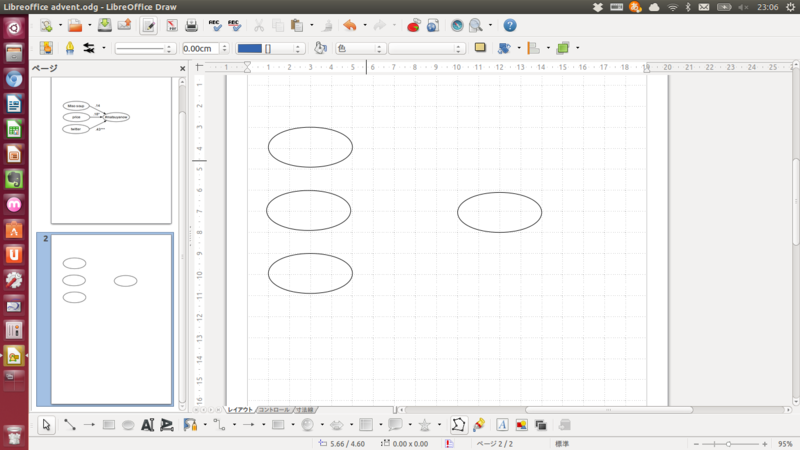Viewport: 800px width, 450px height.
Task: Switch to the 寸法線 layer tab
Action: [x=305, y=410]
